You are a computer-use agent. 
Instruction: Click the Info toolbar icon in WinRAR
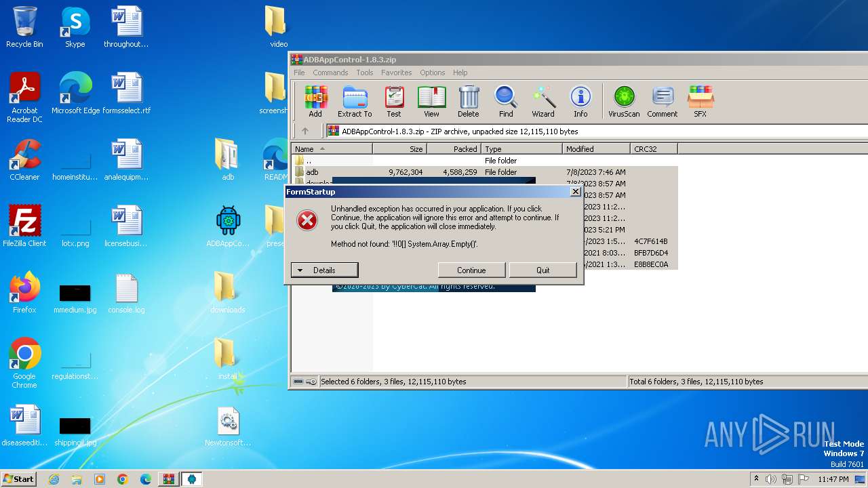click(580, 102)
